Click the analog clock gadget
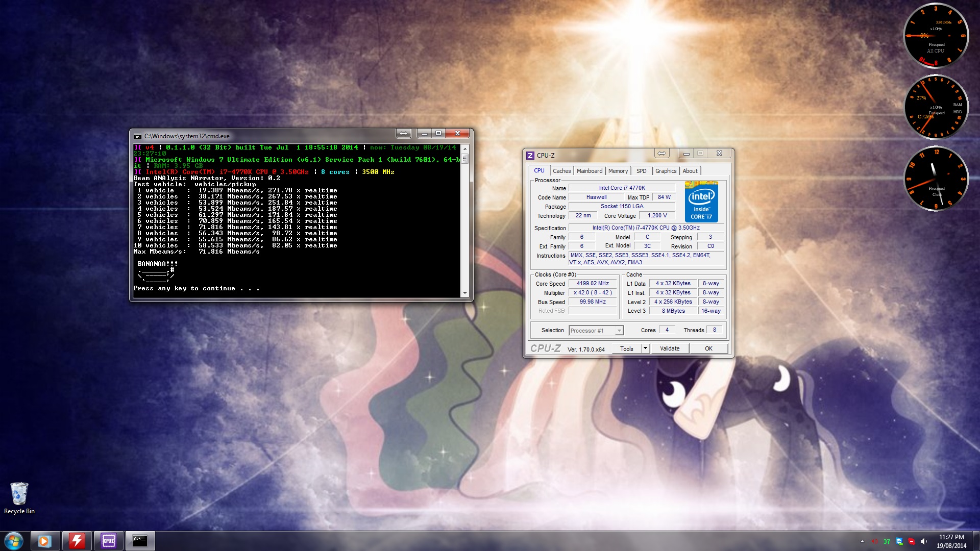The width and height of the screenshot is (980, 551). coord(936,179)
